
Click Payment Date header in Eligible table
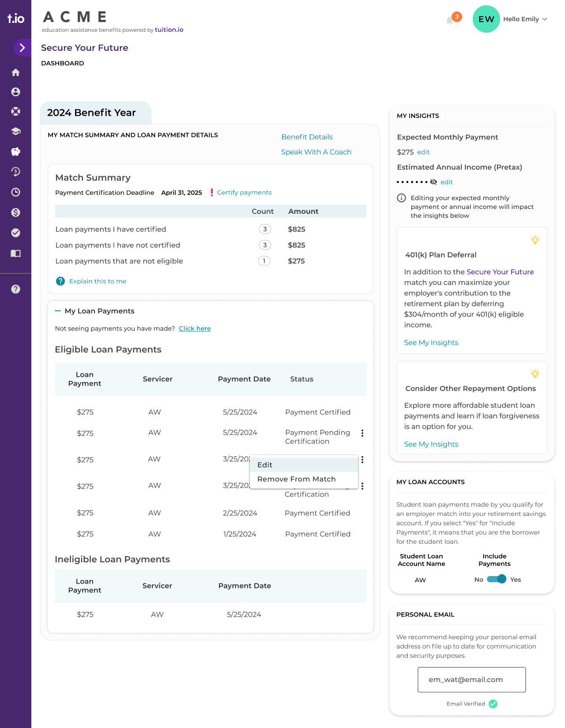click(x=244, y=379)
